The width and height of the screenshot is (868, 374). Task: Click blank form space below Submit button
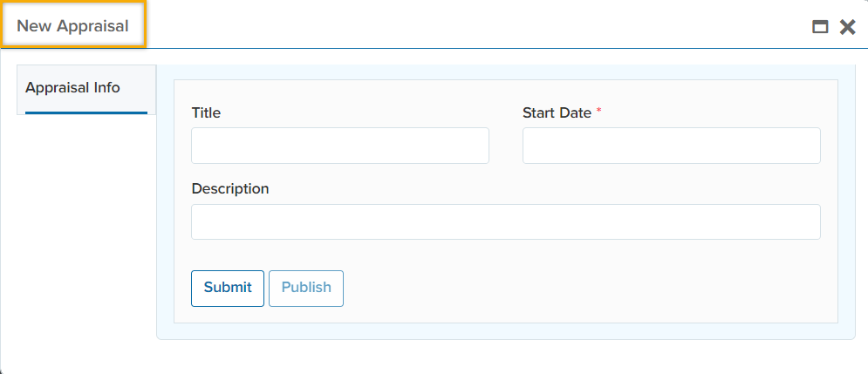[228, 315]
